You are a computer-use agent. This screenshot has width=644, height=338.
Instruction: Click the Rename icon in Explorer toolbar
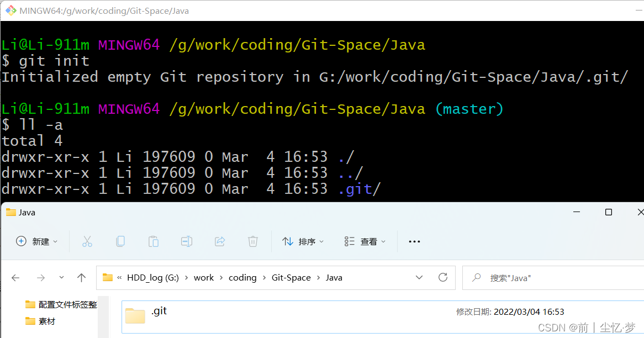coord(187,241)
